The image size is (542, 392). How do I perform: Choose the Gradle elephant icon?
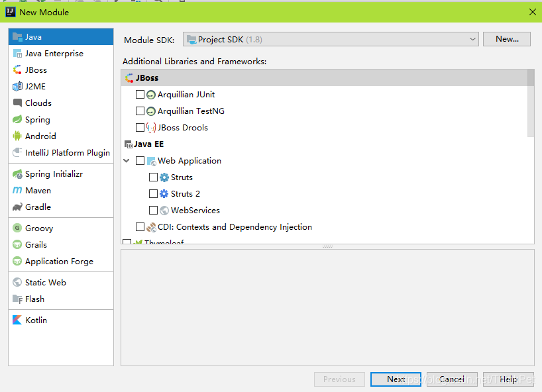(17, 207)
